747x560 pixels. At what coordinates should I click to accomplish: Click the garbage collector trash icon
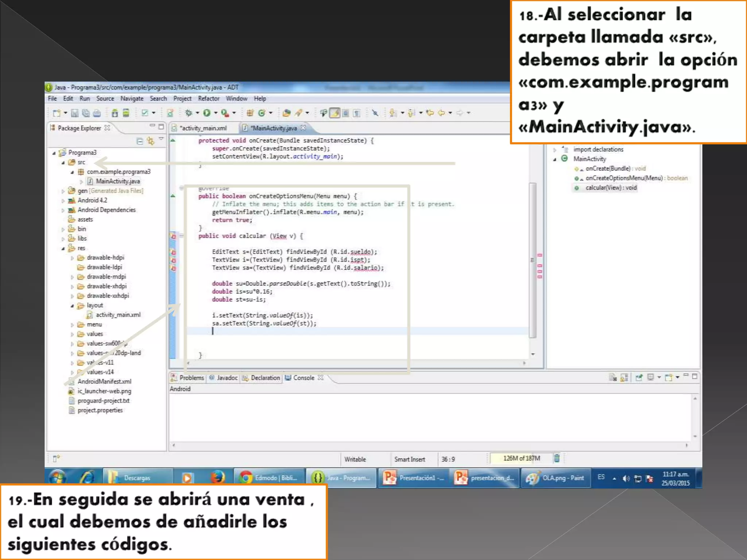point(557,458)
